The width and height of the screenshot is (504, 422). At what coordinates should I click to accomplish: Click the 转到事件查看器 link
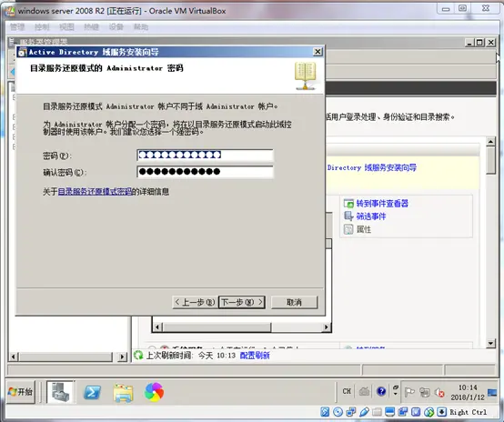pyautogui.click(x=382, y=204)
